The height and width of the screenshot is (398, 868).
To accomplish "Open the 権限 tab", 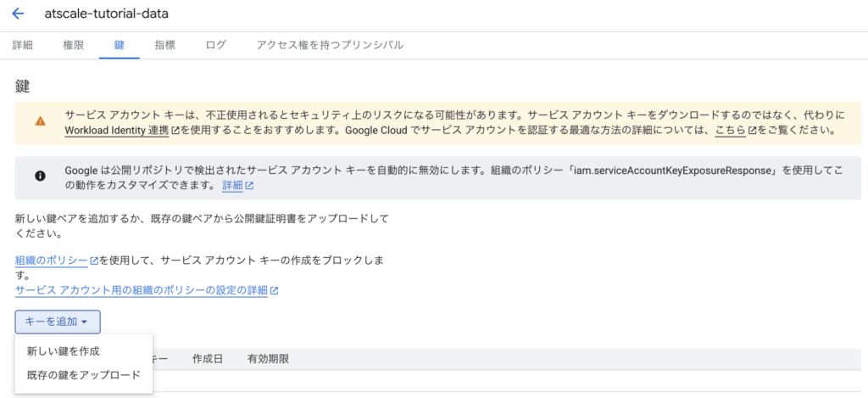I will pyautogui.click(x=74, y=45).
